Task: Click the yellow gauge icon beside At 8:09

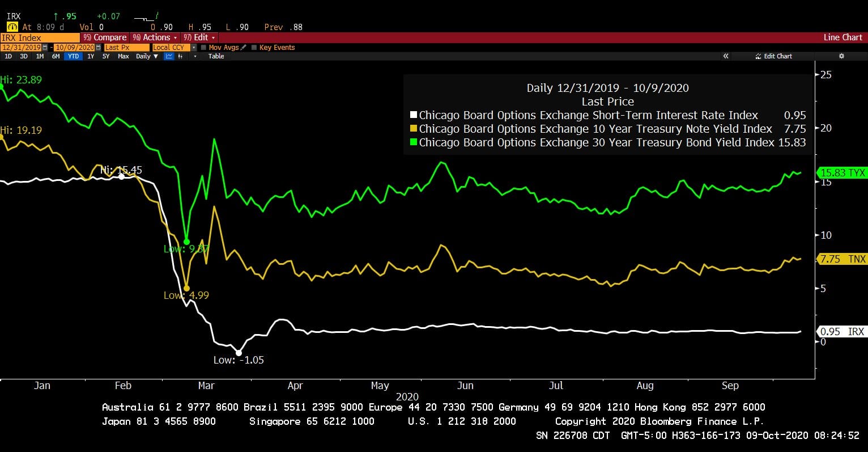Action: click(12, 27)
